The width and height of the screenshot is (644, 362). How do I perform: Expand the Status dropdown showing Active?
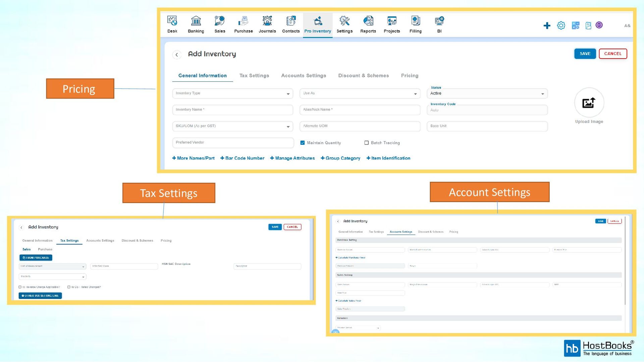(487, 94)
